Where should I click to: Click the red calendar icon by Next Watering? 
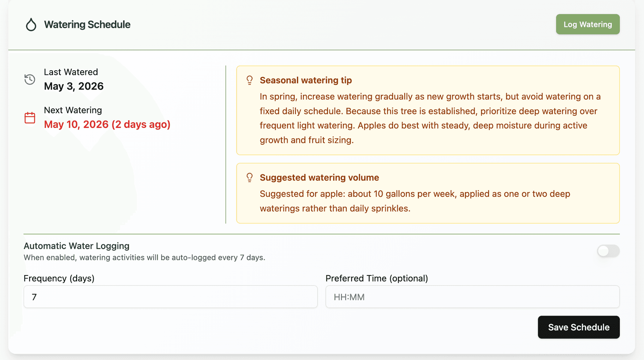click(x=30, y=118)
